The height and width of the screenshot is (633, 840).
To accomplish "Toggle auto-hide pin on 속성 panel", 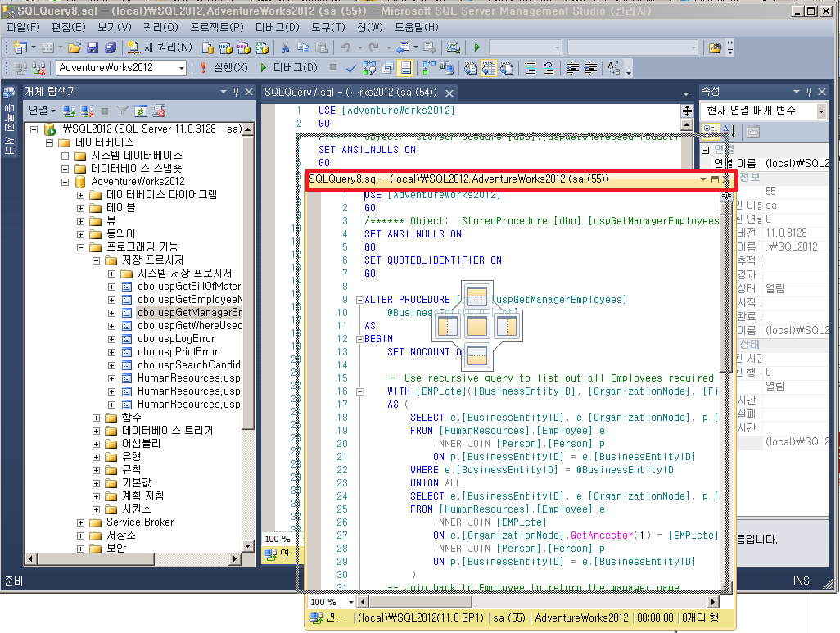I will 809,92.
